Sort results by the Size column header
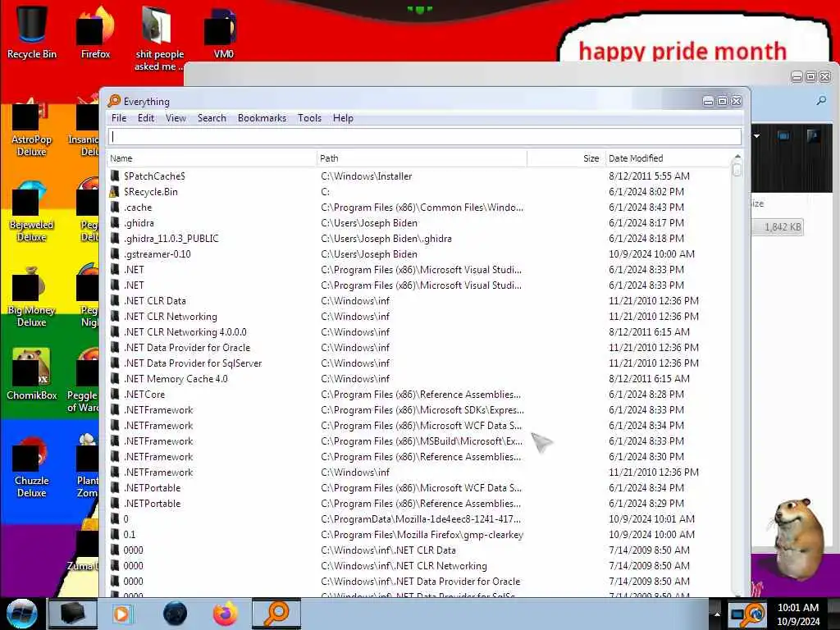Viewport: 840px width, 630px height. (x=566, y=158)
